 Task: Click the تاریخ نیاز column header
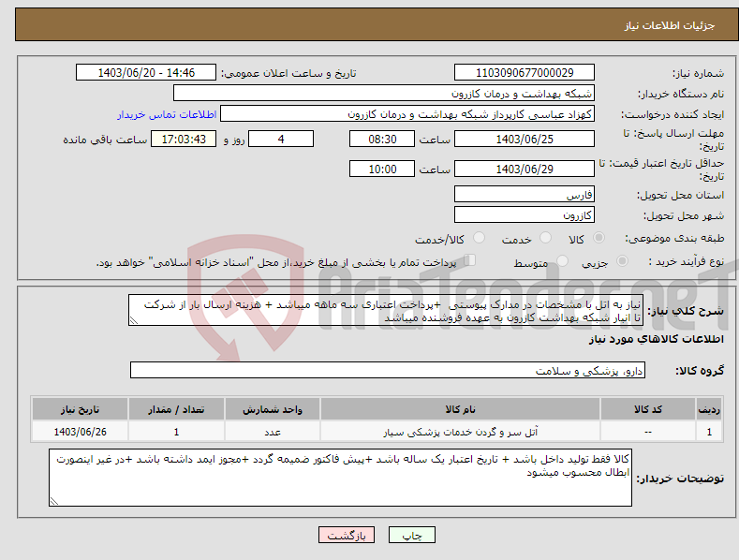pos(81,409)
